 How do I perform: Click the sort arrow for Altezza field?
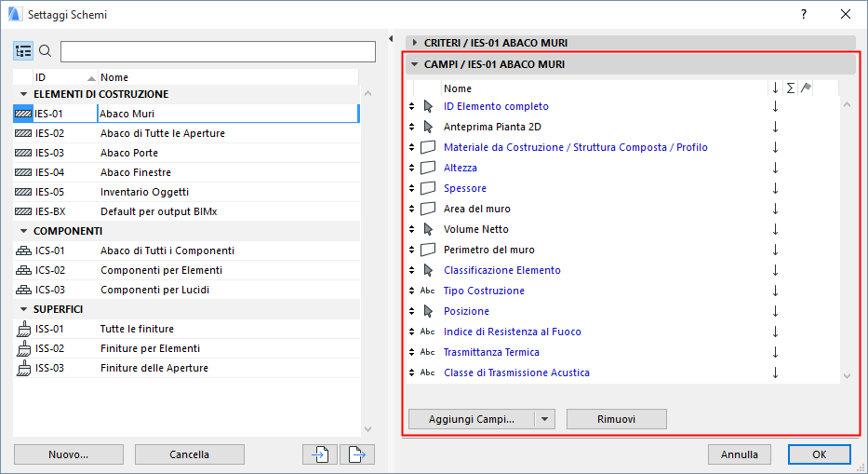775,168
